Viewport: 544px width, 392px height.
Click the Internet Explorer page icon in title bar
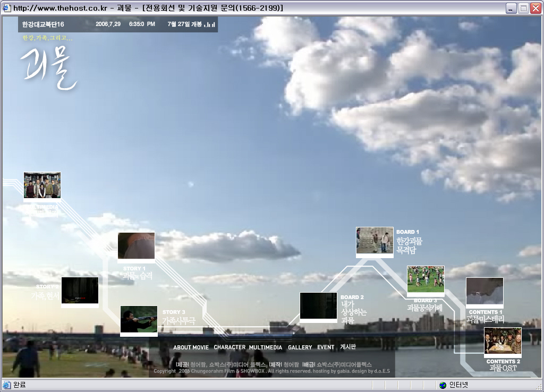click(7, 8)
